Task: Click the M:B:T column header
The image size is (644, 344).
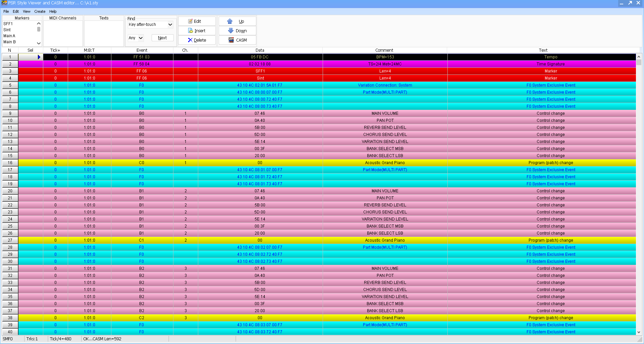Action: pyautogui.click(x=89, y=50)
